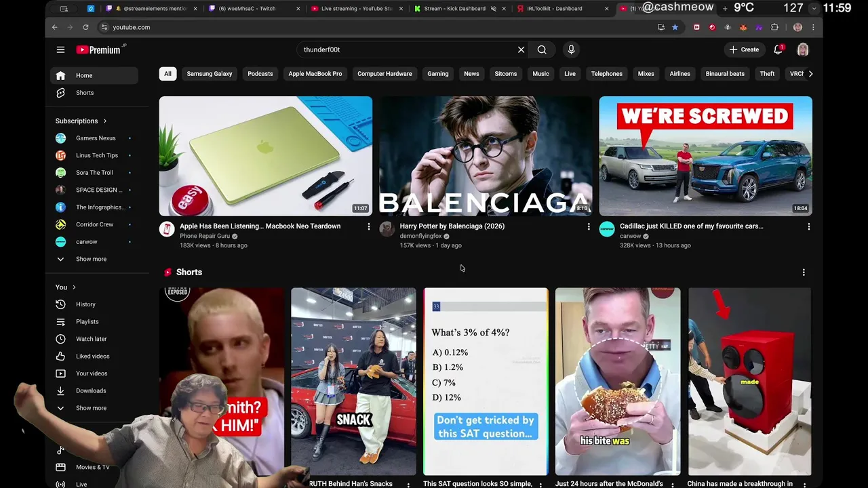Viewport: 868px width, 488px height.
Task: Expand Show more under Subscriptions
Action: [94, 259]
